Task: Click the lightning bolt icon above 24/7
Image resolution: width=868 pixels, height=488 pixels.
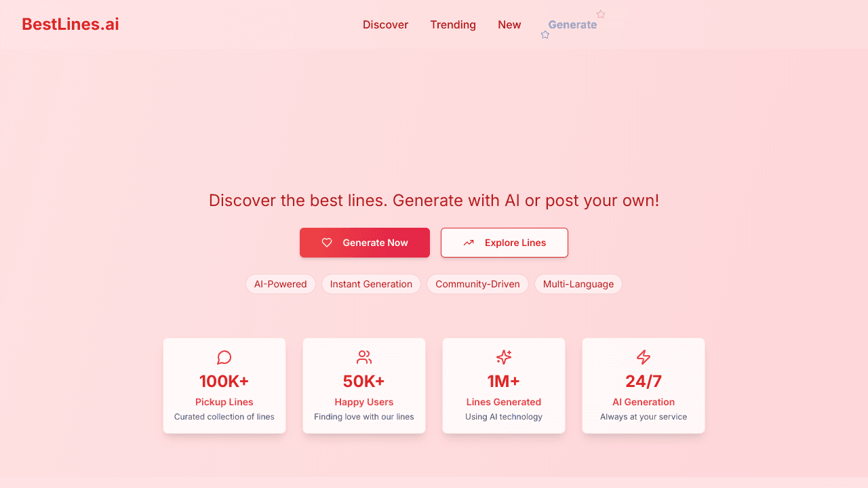Action: pos(644,357)
